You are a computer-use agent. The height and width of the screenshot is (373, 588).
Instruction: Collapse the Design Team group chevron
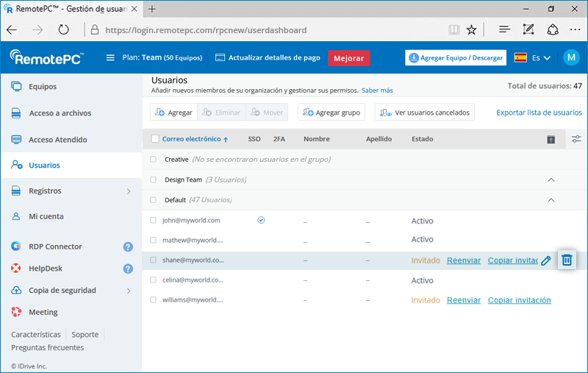[551, 180]
